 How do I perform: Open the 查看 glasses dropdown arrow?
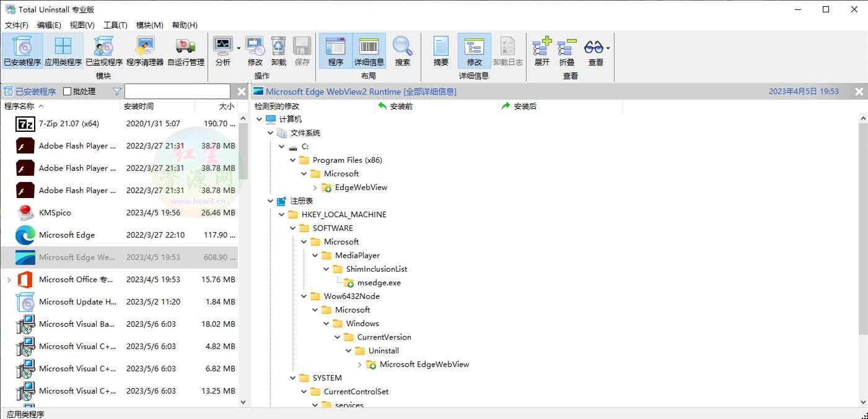tap(608, 48)
